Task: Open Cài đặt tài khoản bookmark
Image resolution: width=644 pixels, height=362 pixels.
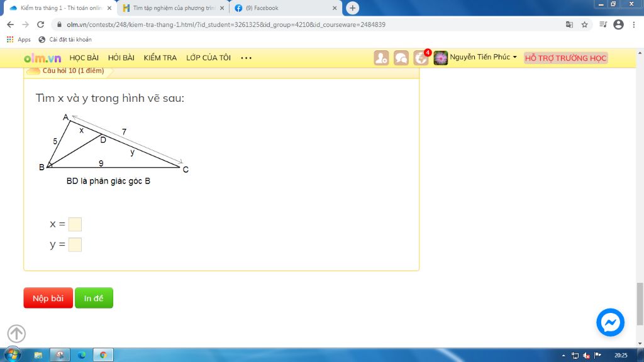Action: pos(65,40)
